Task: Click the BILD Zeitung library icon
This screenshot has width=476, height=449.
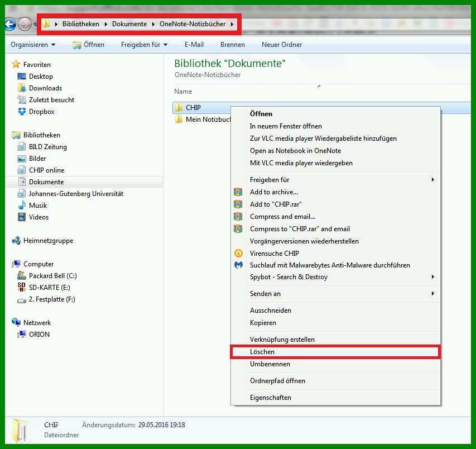Action: click(22, 147)
